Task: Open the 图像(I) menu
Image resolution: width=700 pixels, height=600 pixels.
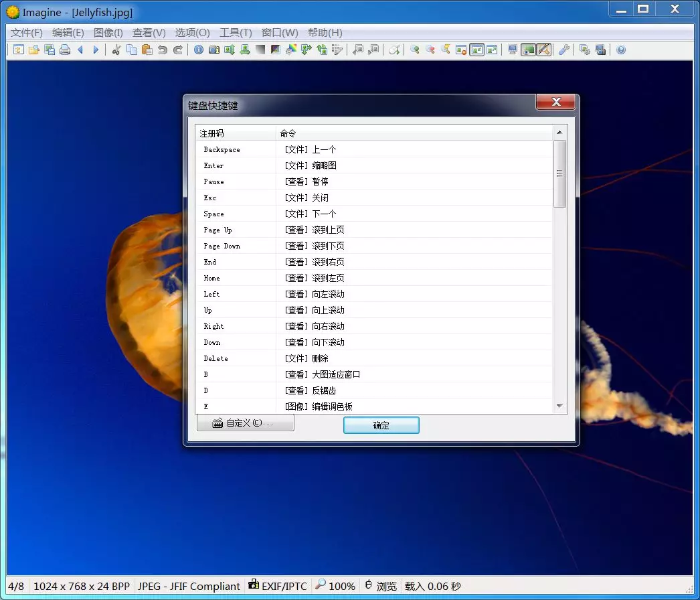Action: 108,33
